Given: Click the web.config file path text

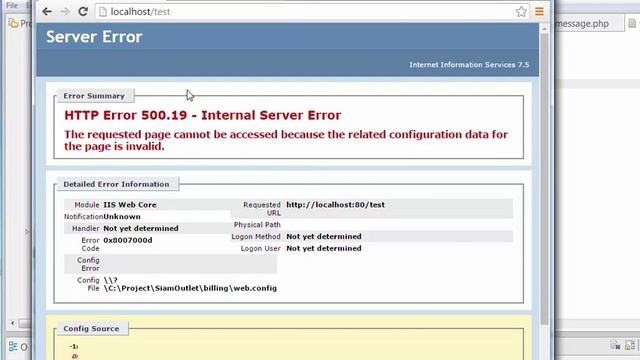Looking at the screenshot, I should pyautogui.click(x=190, y=284).
